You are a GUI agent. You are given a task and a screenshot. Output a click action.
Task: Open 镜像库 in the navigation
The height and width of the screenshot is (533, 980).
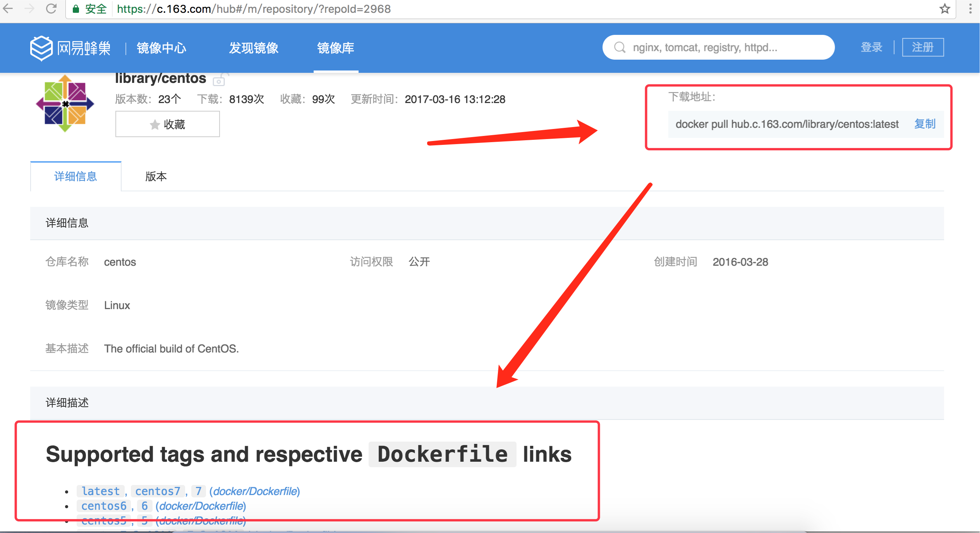tap(336, 48)
